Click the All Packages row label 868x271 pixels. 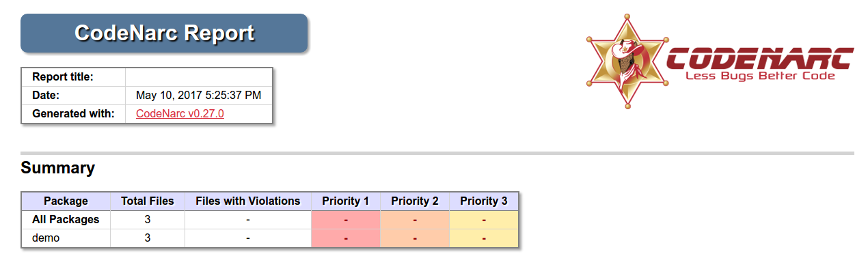tap(66, 220)
